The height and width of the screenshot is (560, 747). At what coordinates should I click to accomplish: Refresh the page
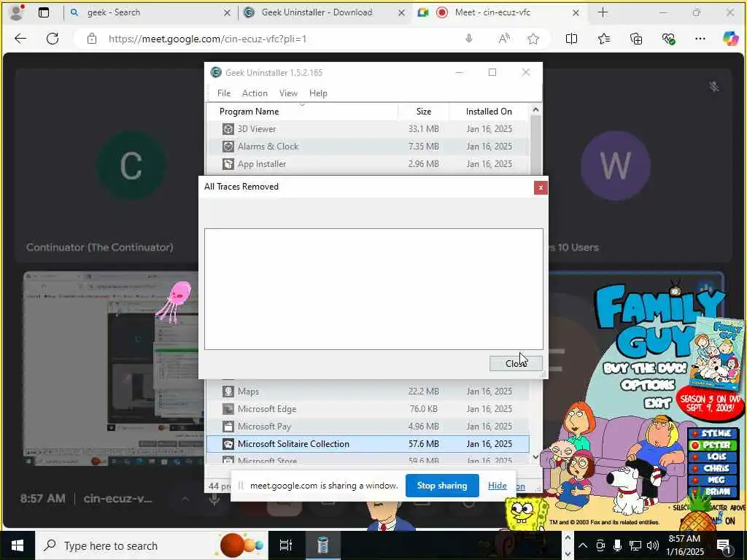pyautogui.click(x=53, y=39)
